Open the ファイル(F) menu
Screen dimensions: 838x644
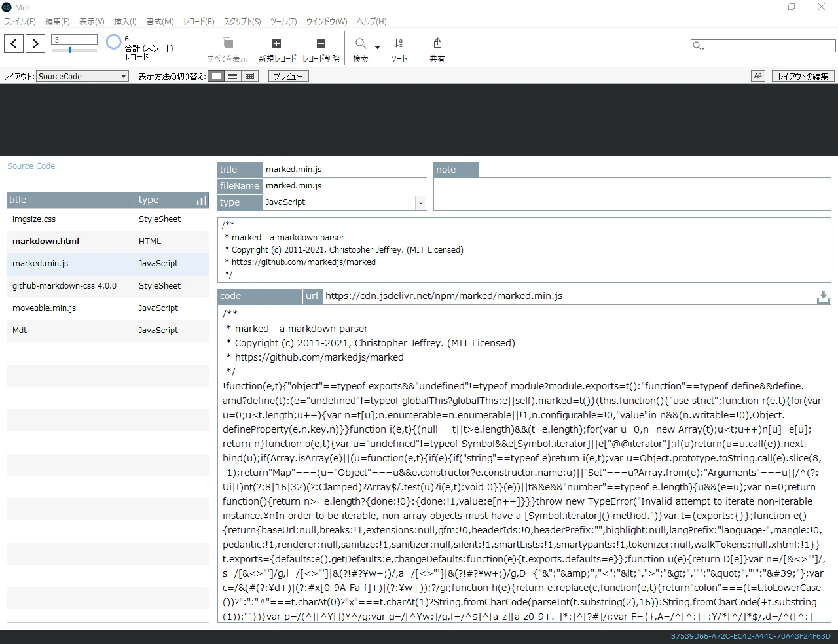[20, 21]
